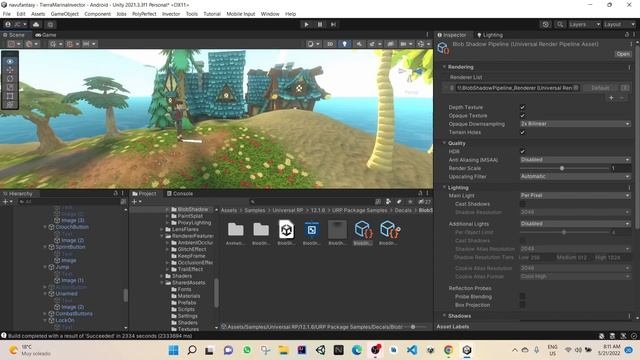Collapse the CrouchButton hierarchy item
Viewport: 640px width, 360px height.
(45, 227)
